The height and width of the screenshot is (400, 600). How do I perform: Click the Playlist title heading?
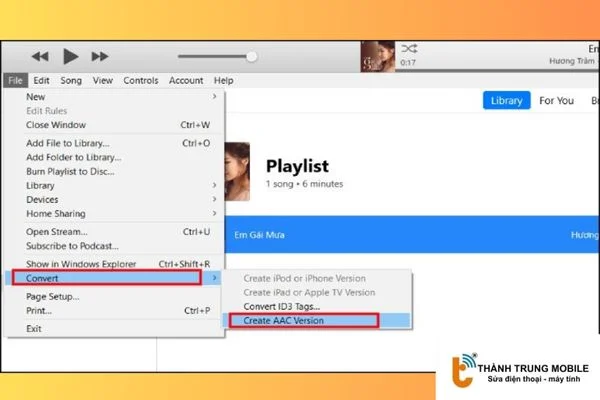click(297, 167)
